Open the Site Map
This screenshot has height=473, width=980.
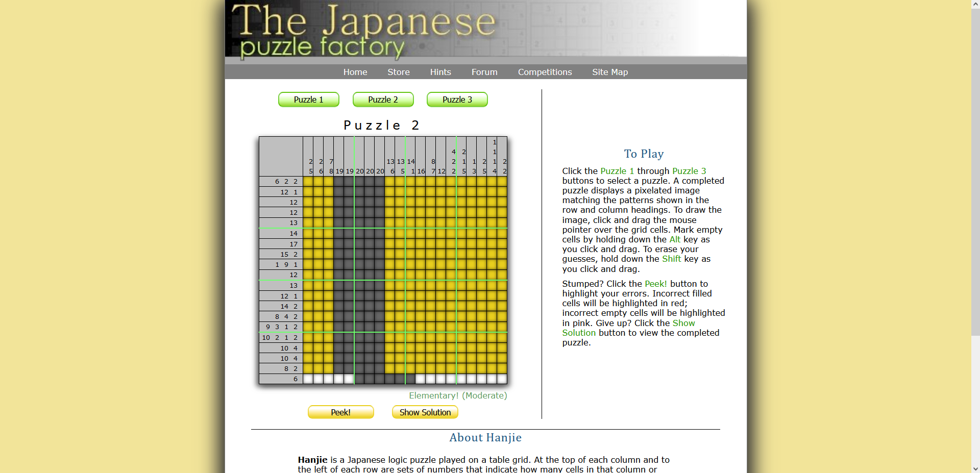tap(609, 72)
